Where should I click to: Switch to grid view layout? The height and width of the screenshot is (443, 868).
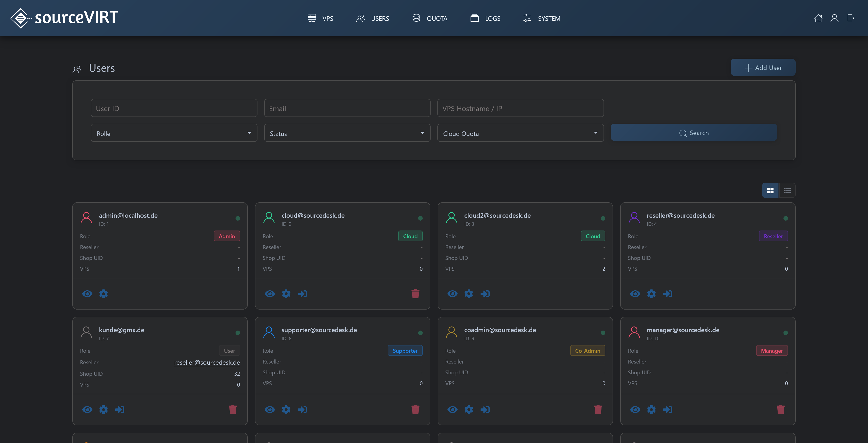[770, 190]
